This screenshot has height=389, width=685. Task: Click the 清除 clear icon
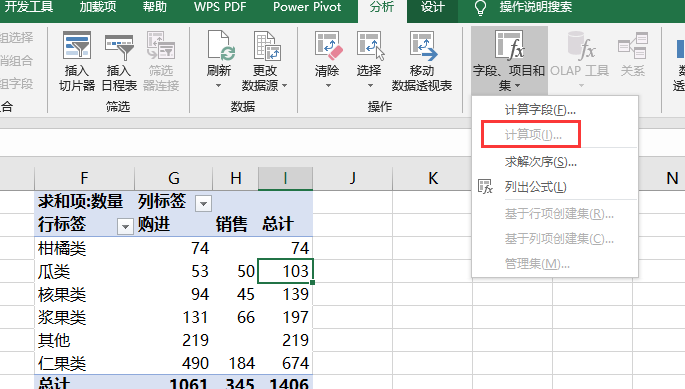329,45
